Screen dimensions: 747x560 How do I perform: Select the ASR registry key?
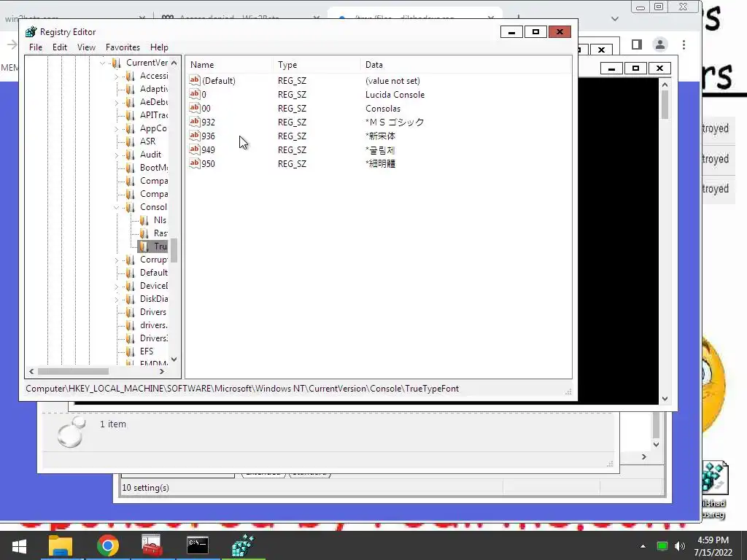pyautogui.click(x=147, y=141)
